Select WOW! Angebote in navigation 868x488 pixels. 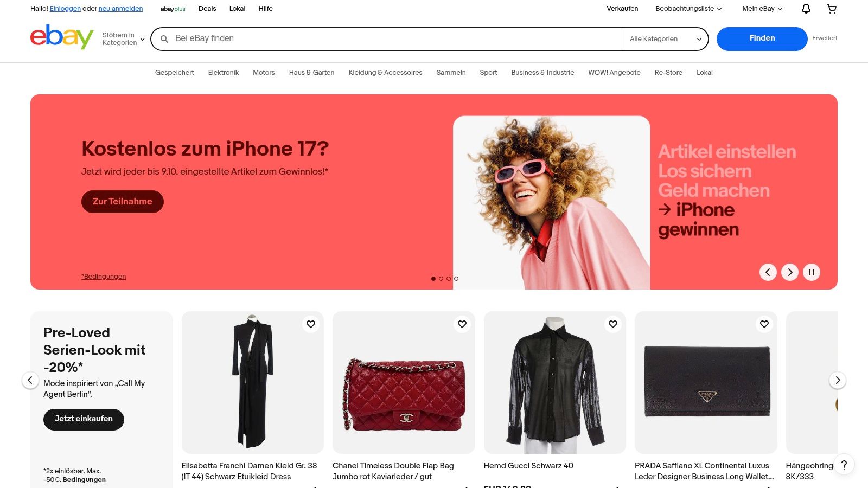click(614, 73)
